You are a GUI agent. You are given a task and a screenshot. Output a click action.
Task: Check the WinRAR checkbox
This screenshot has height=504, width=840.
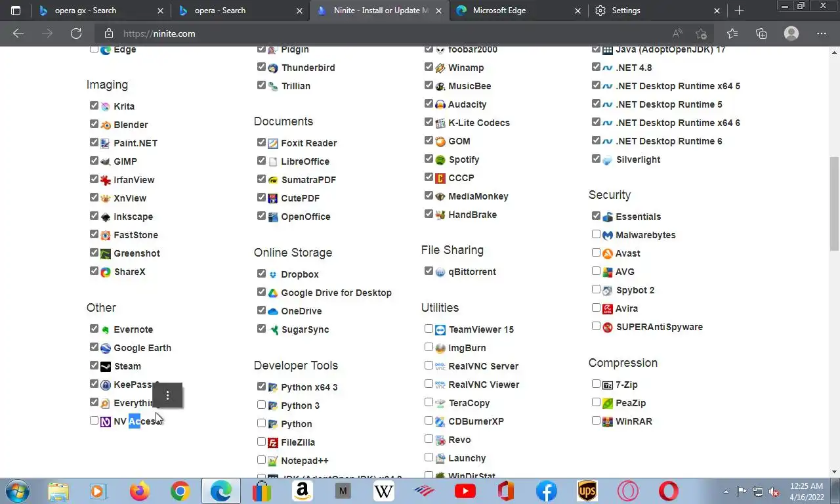(596, 421)
